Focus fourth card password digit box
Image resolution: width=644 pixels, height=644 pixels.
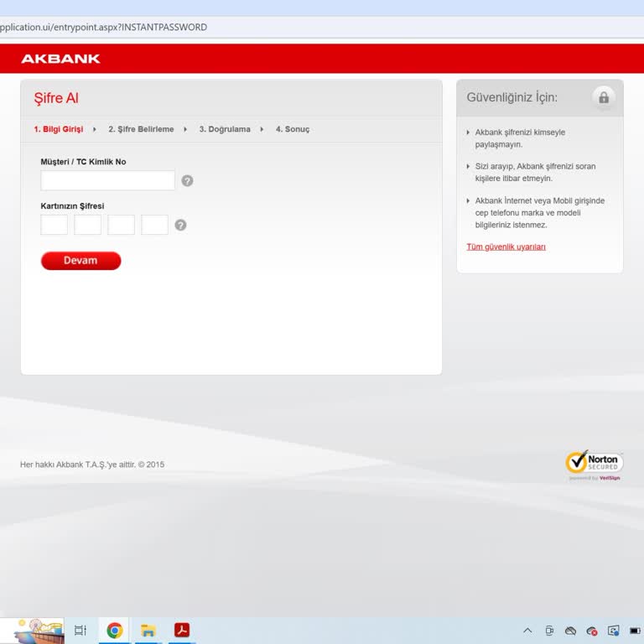pyautogui.click(x=154, y=225)
